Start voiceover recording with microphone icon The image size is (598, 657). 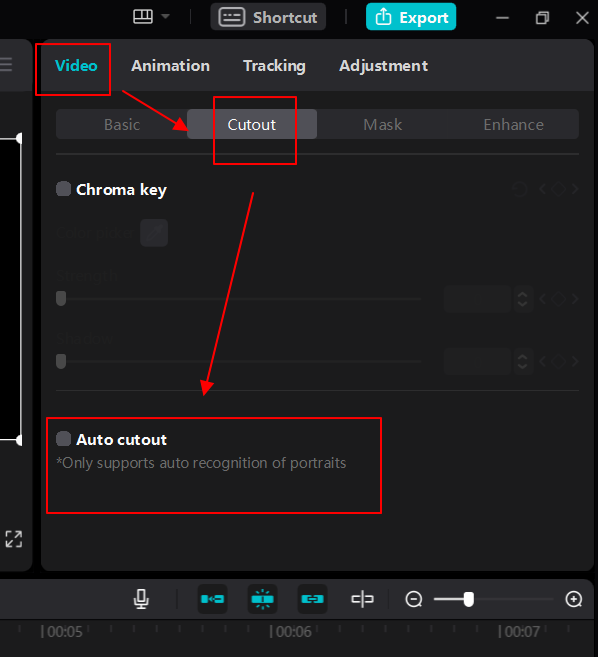pyautogui.click(x=141, y=599)
